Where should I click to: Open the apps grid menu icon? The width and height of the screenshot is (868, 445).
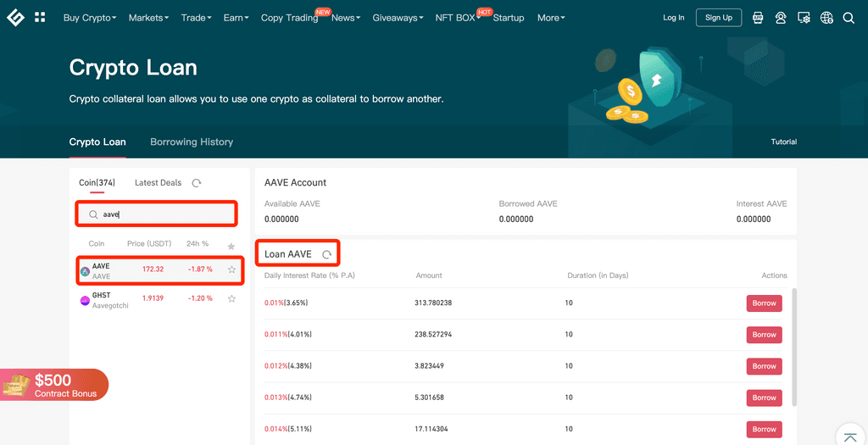40,17
